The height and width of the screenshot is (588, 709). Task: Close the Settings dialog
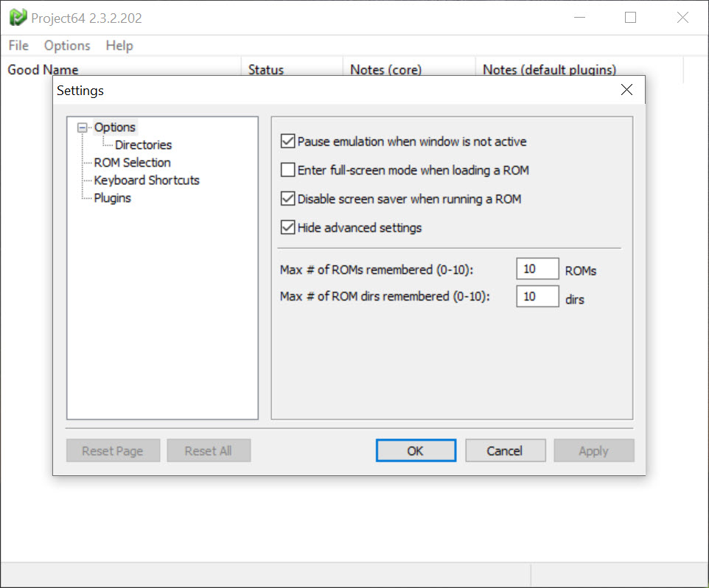[x=626, y=90]
